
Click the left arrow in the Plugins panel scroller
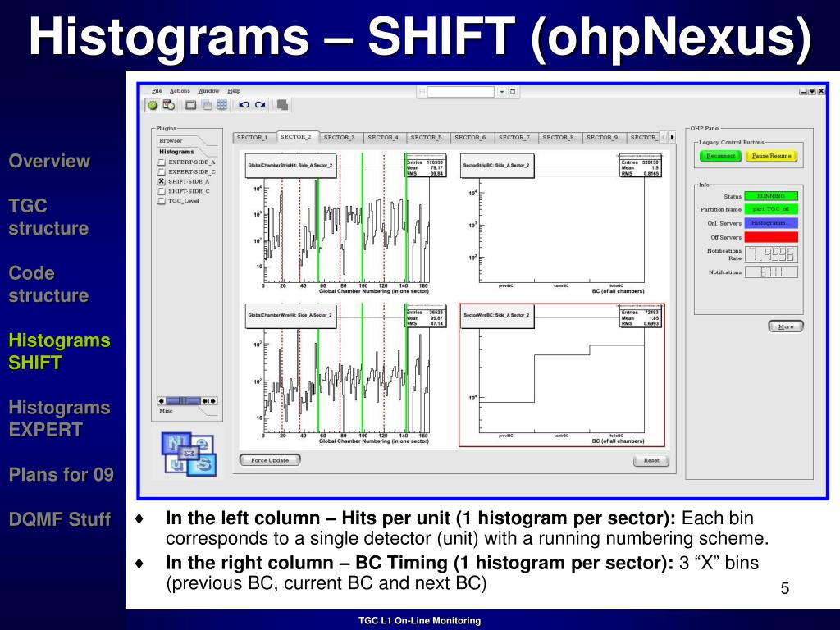[162, 400]
